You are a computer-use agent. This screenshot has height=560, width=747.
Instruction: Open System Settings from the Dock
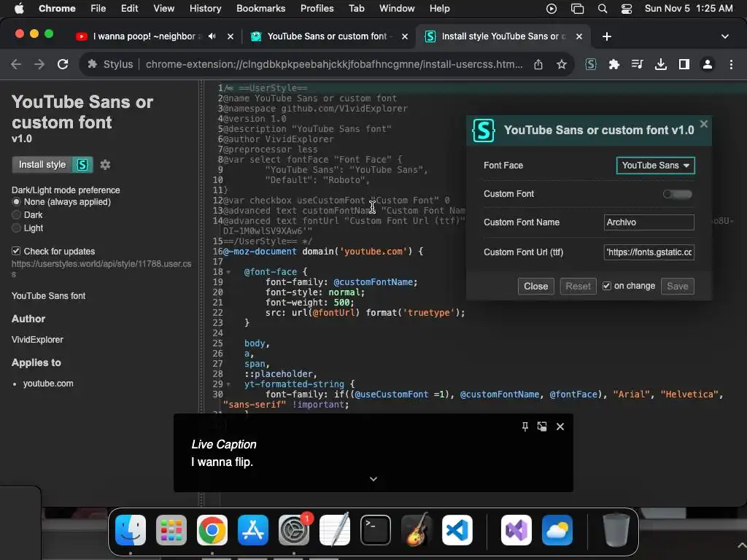click(x=294, y=530)
